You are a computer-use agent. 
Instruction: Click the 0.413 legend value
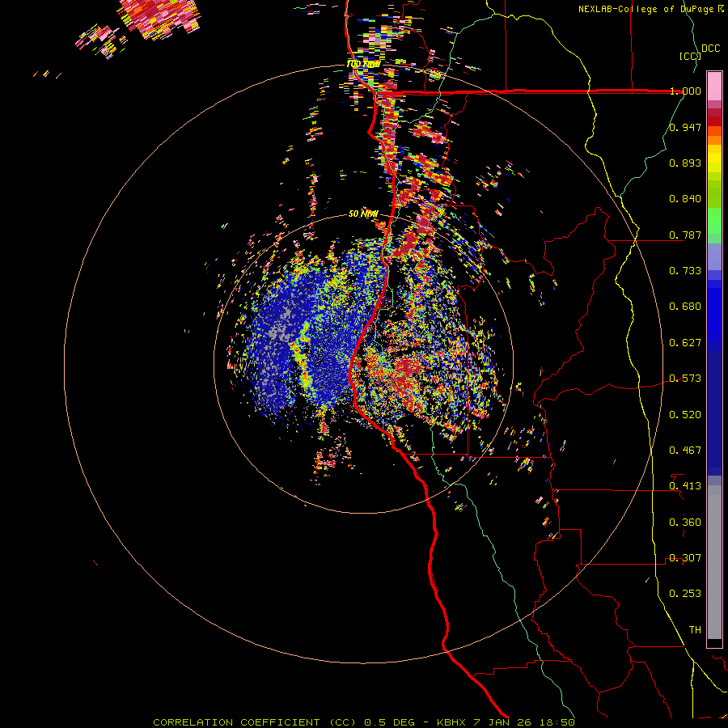point(685,486)
